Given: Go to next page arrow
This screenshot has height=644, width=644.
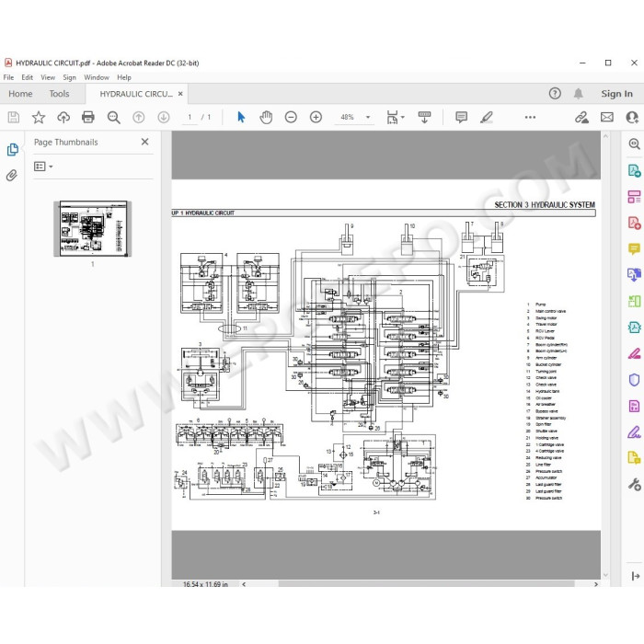Looking at the screenshot, I should coord(164,118).
